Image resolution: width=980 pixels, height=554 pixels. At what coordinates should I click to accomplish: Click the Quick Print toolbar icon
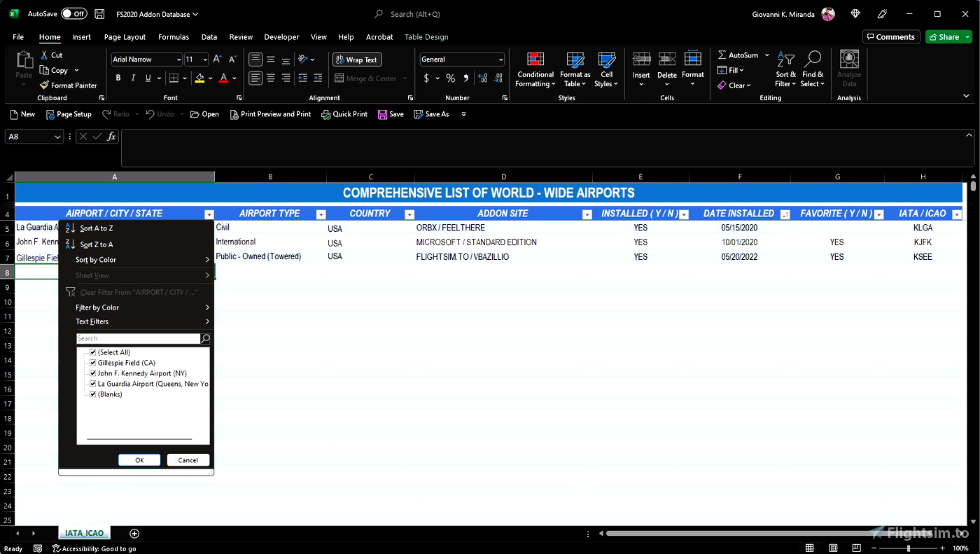tap(344, 114)
